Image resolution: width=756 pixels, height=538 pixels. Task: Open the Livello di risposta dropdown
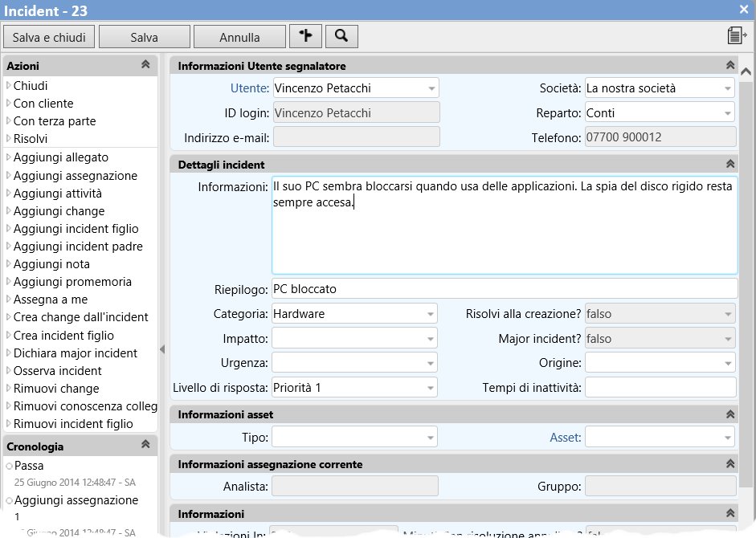point(431,388)
